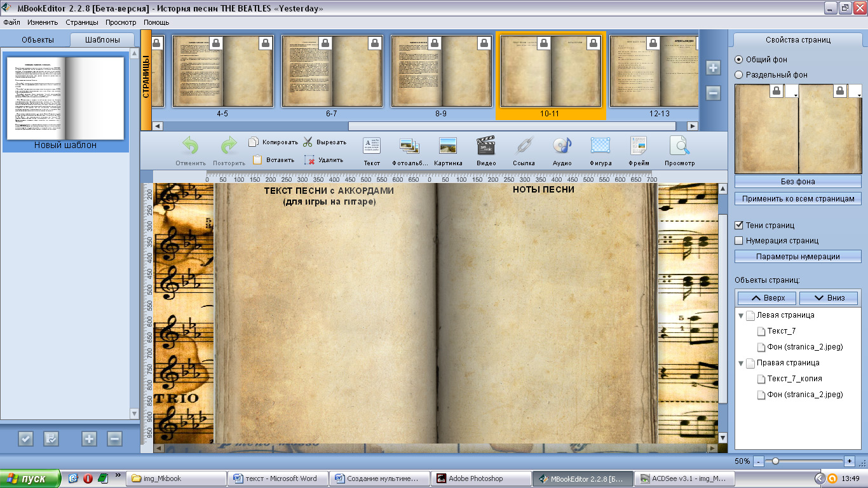868x488 pixels.
Task: Open left background preview dropdown arrow
Action: pyautogui.click(x=792, y=91)
